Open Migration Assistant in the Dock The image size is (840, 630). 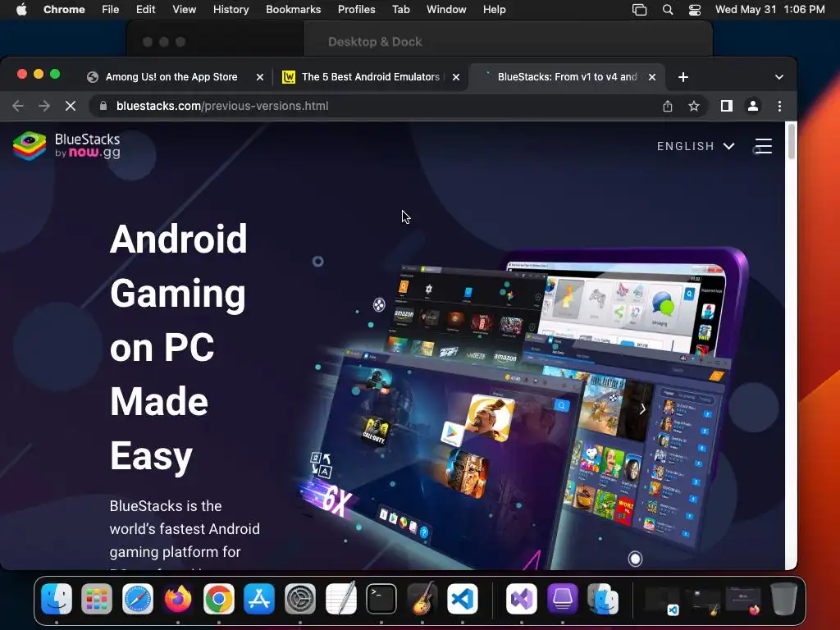(x=603, y=599)
